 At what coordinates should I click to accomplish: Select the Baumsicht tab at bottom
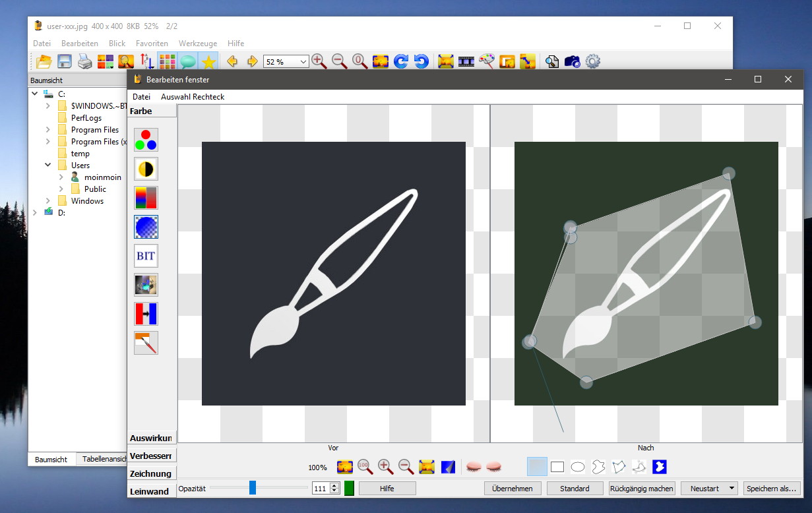51,460
